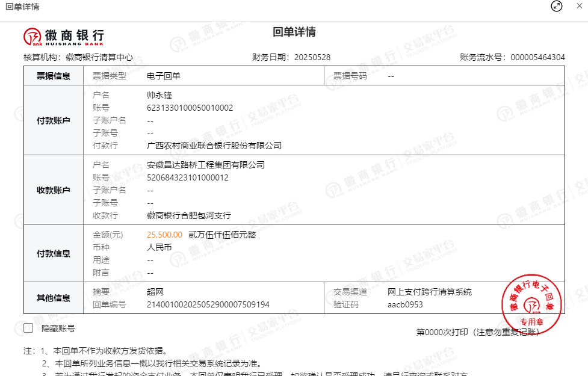Click the fullscreen expand icon
588x376 pixels.
coord(557,6)
